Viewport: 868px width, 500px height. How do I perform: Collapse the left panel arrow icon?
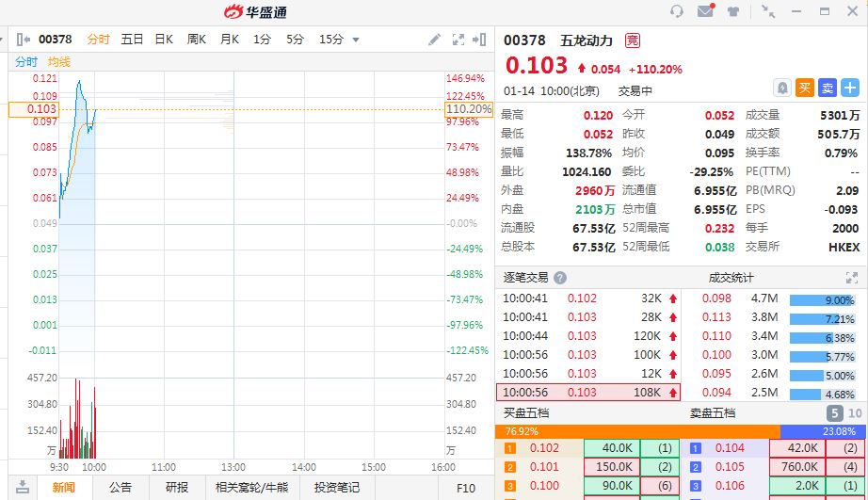point(22,40)
